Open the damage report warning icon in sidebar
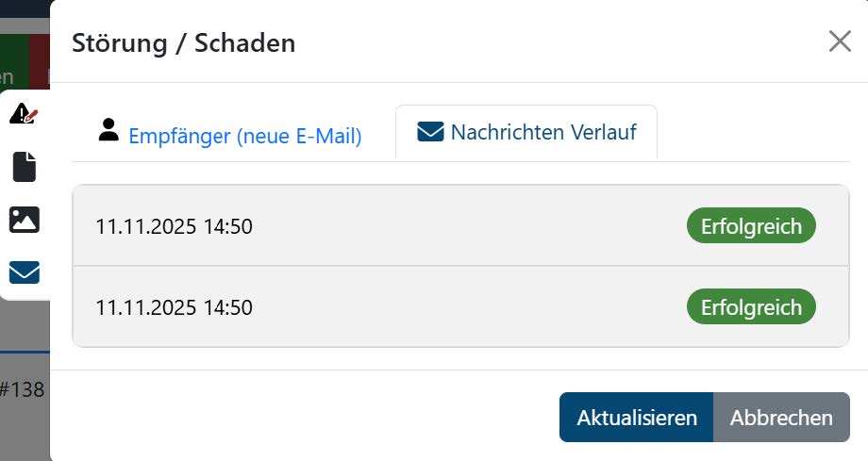 24,115
